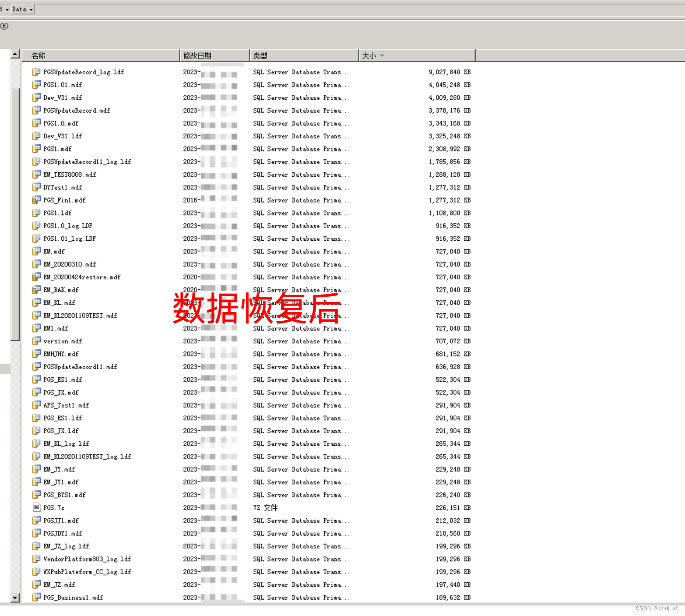Sort by the 类型 column header
Image resolution: width=685 pixels, height=616 pixels.
point(304,55)
